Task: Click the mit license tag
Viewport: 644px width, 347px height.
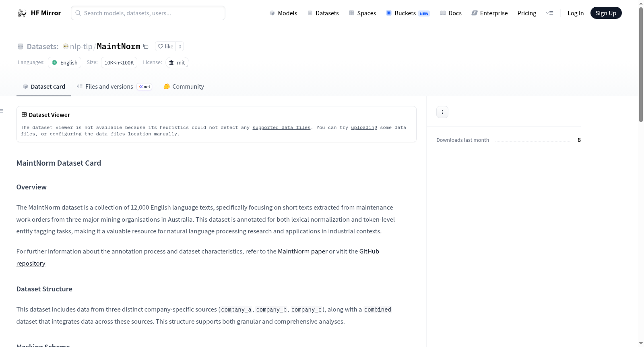Action: (x=177, y=62)
